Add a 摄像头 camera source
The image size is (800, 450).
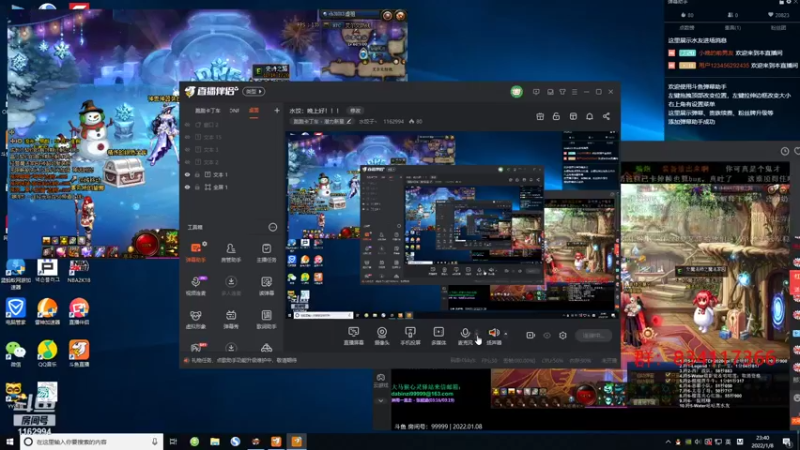[x=382, y=336]
